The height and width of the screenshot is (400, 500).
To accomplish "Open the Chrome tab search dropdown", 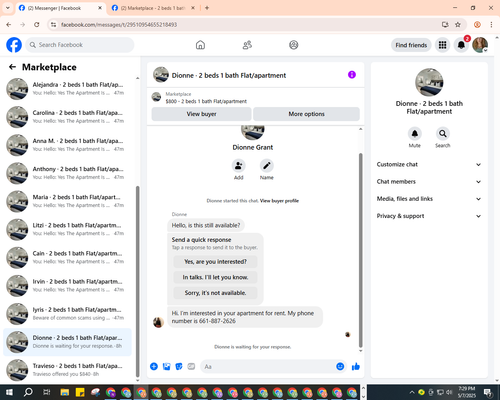I will [8, 8].
